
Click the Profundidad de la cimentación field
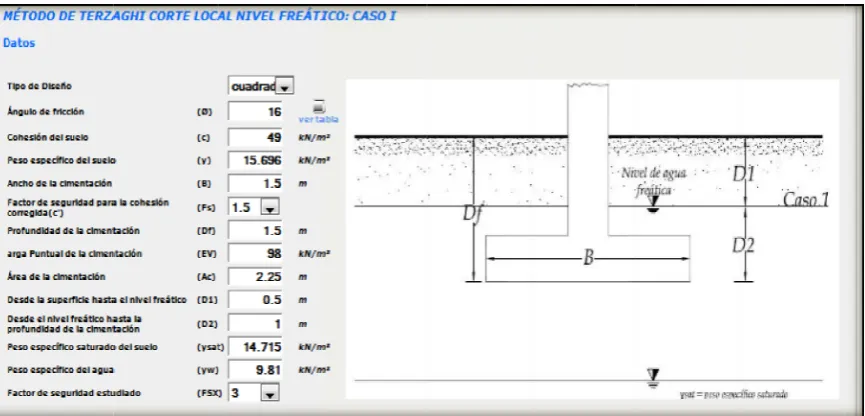click(255, 231)
